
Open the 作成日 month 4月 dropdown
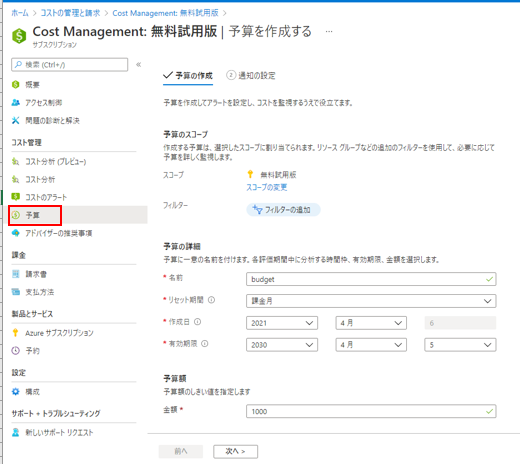[x=371, y=323]
